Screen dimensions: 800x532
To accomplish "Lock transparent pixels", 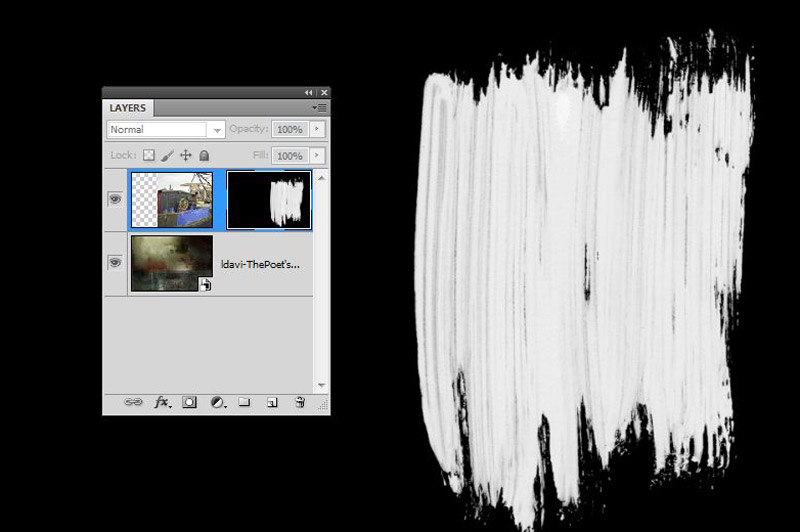I will [x=148, y=155].
